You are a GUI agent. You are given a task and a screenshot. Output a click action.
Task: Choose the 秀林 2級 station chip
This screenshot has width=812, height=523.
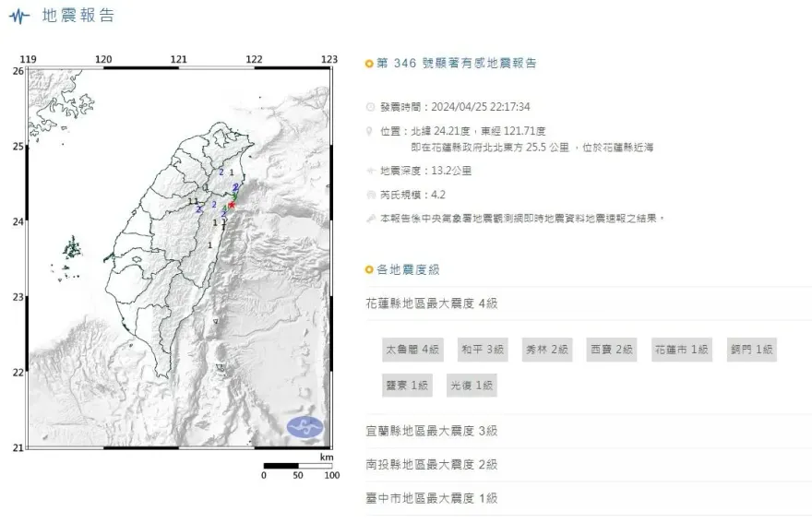click(548, 350)
